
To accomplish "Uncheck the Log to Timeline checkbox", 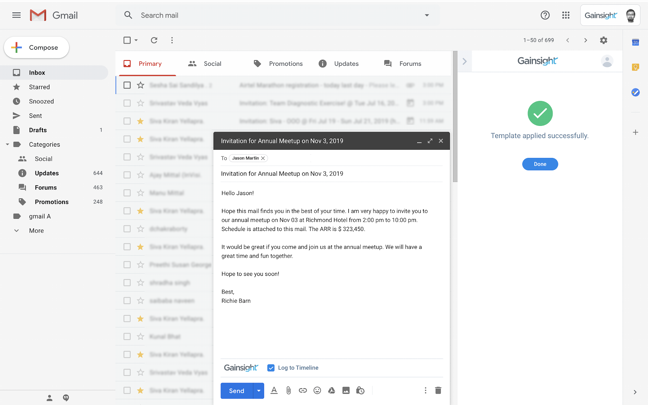I will pyautogui.click(x=271, y=368).
